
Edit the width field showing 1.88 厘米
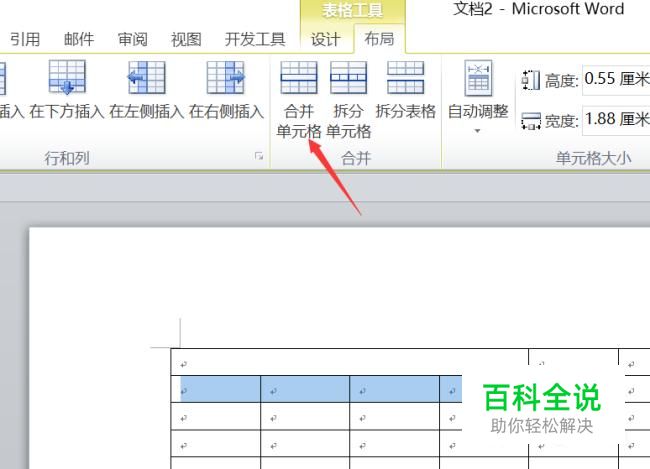click(616, 120)
